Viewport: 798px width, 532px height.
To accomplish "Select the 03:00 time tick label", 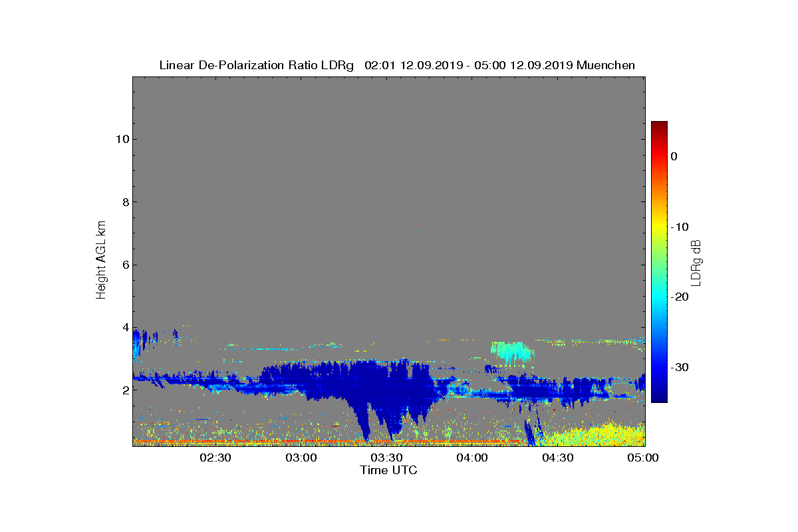I will click(x=301, y=458).
